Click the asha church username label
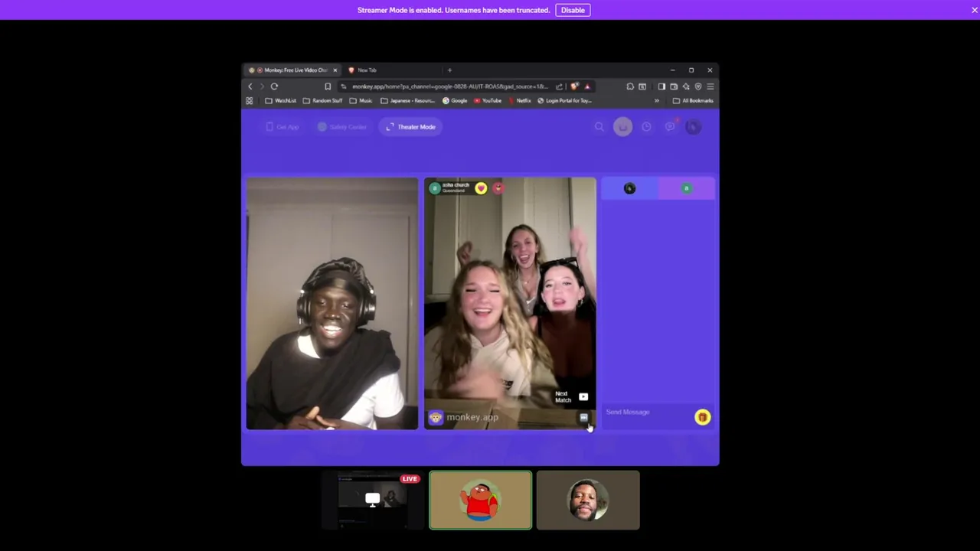This screenshot has width=980, height=551. [x=456, y=184]
